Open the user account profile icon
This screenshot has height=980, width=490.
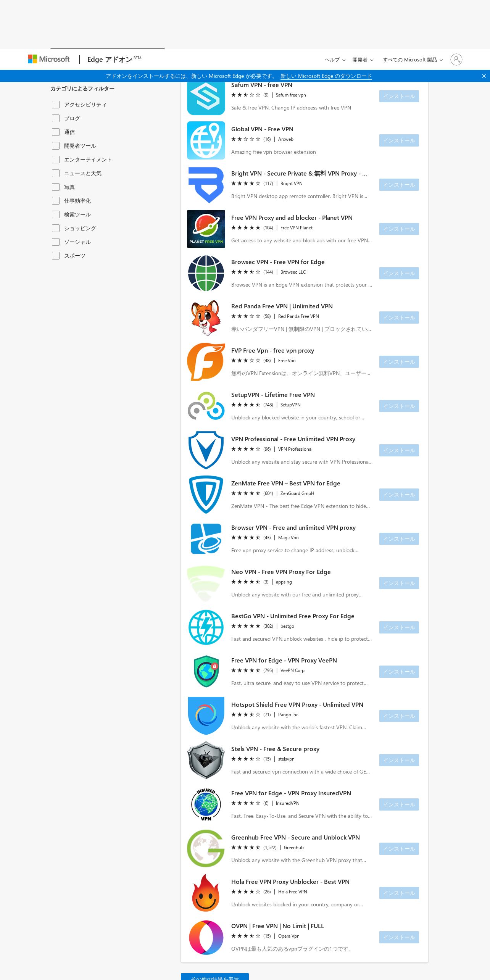[456, 60]
